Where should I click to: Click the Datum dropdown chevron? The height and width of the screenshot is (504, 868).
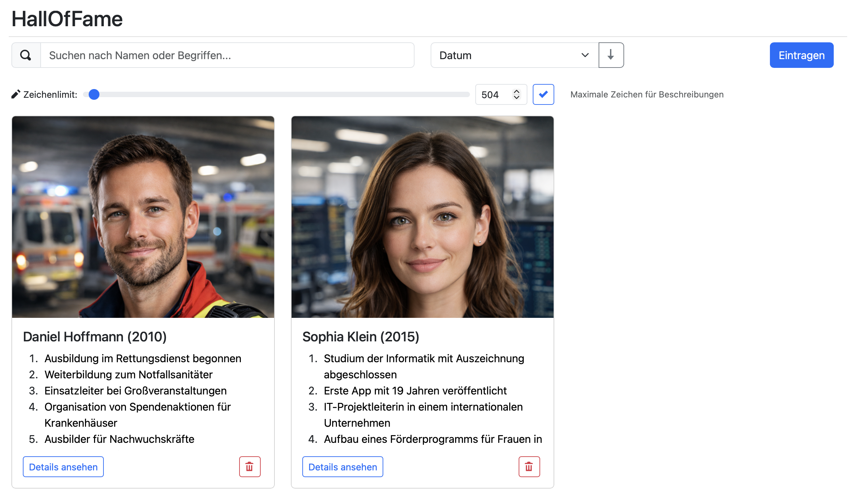click(585, 55)
